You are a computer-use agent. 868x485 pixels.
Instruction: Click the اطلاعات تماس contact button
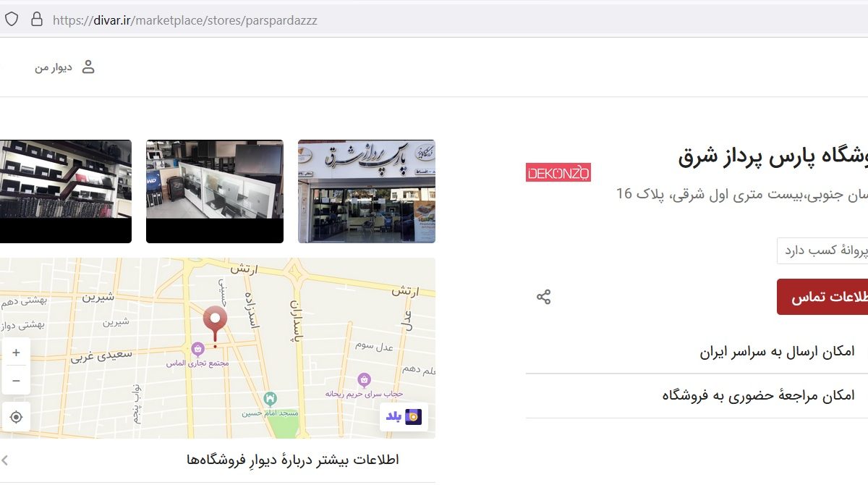pos(822,298)
